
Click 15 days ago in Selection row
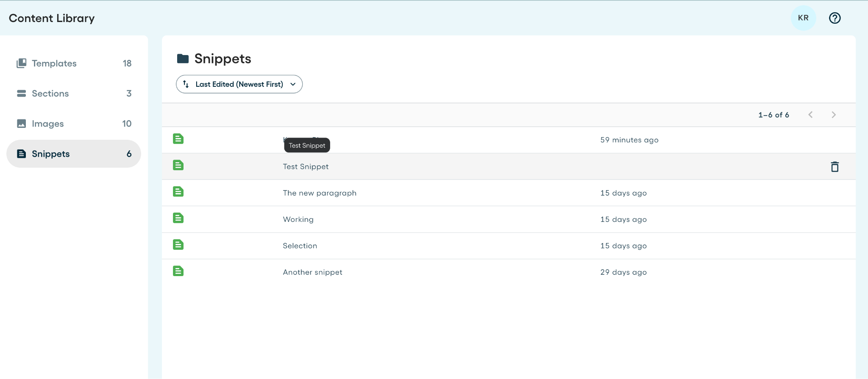pos(623,246)
